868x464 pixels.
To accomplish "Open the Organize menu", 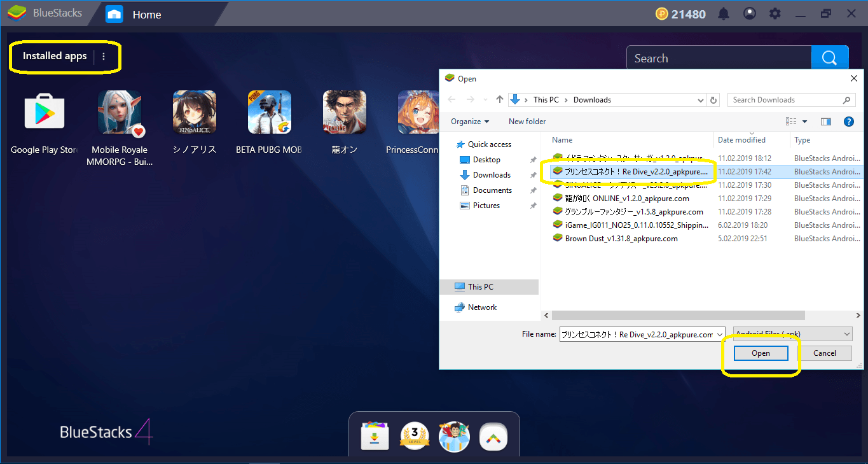I will (x=470, y=122).
